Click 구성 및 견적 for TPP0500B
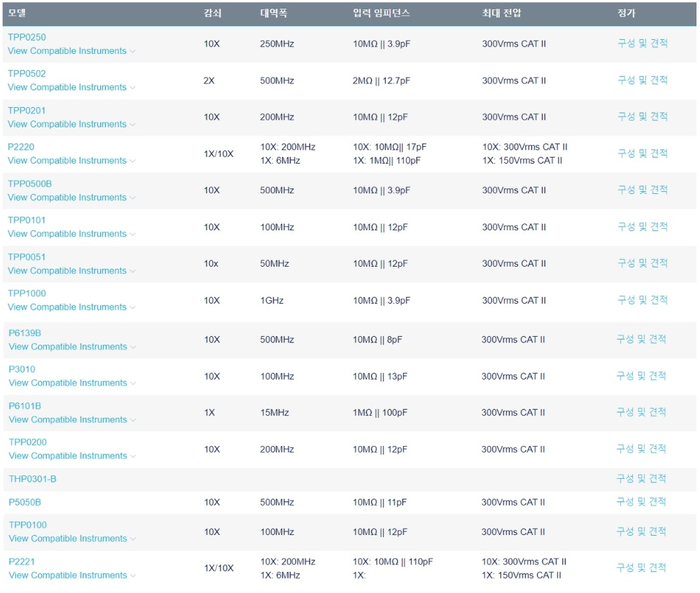Screen dimensions: 700x593 tap(643, 190)
